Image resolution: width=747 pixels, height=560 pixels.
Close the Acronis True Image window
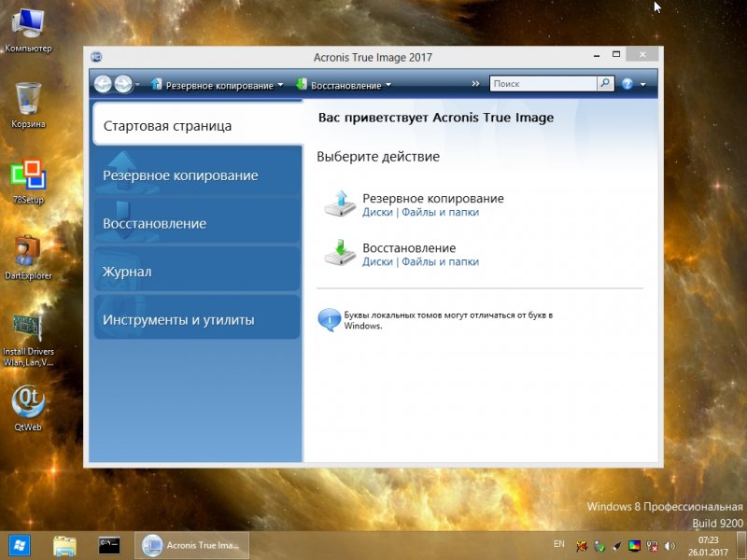642,54
